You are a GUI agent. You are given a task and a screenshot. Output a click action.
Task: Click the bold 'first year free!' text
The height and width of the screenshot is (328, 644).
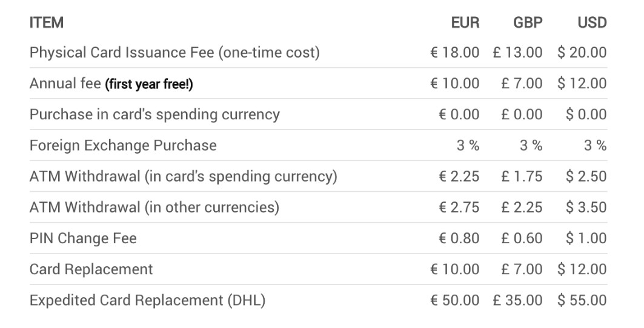(148, 84)
